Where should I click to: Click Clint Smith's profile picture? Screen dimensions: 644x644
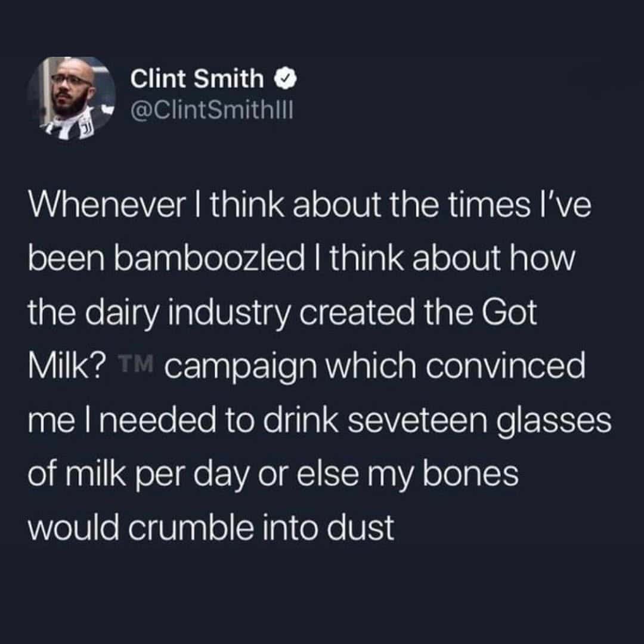tap(72, 94)
